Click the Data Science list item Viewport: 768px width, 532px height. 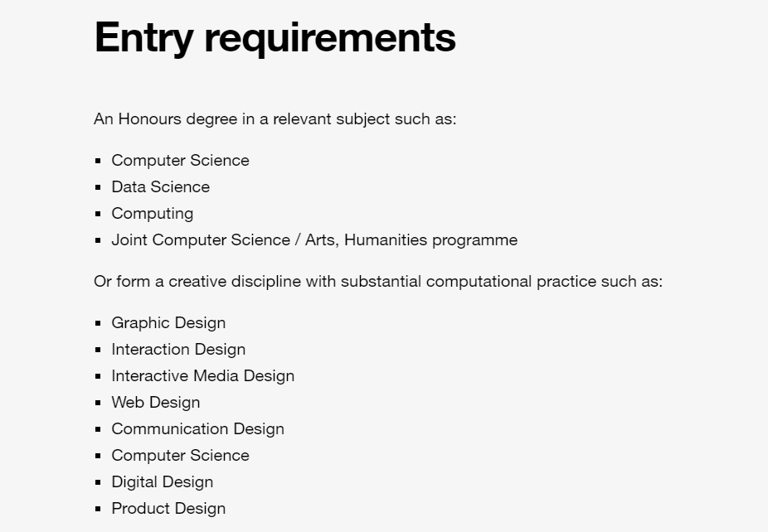[161, 187]
